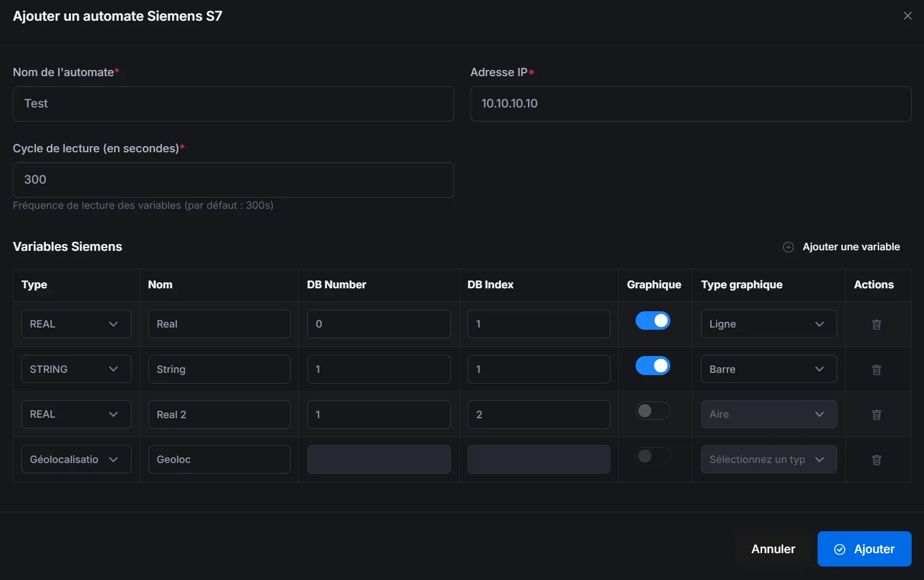Enable the Graphique toggle for Real 2
This screenshot has height=580, width=924.
652,410
